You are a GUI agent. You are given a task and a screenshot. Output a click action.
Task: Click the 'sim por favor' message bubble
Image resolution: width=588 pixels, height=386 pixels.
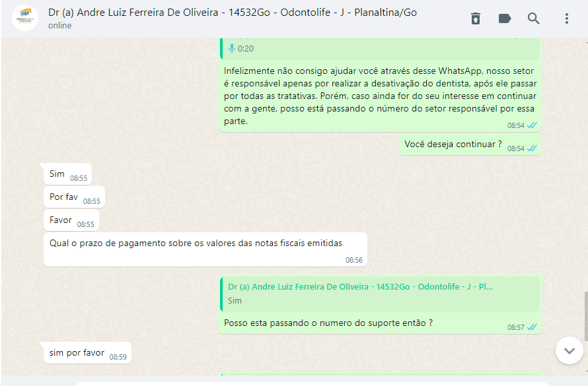coord(87,353)
